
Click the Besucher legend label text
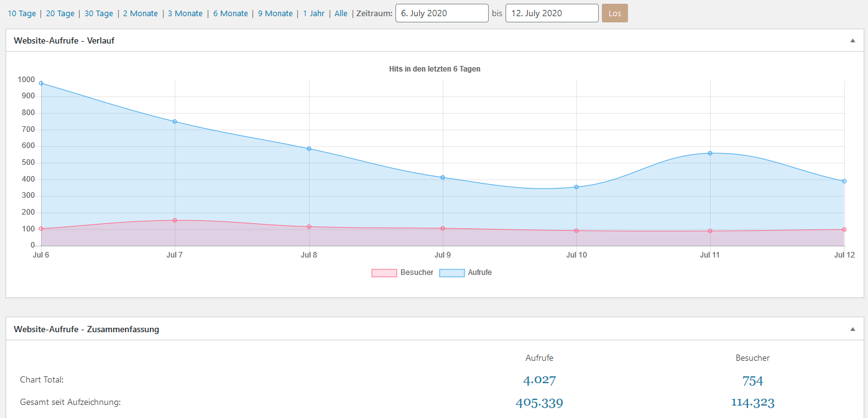[417, 272]
